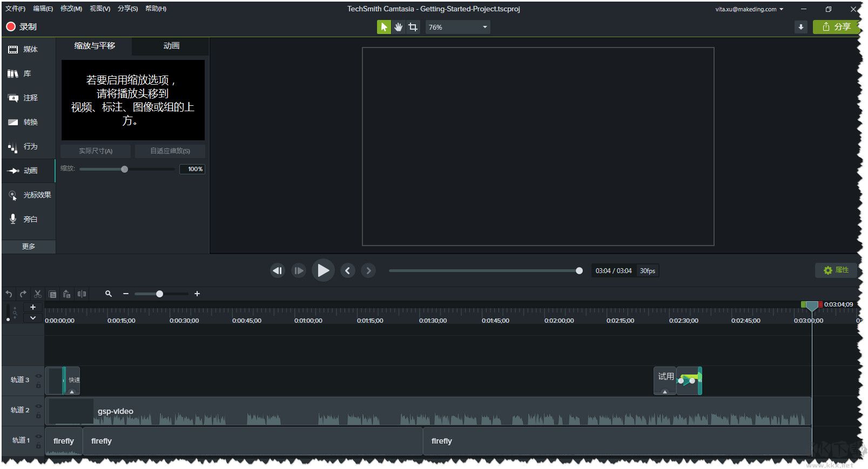Viewport: 868px width, 469px height.
Task: Switch to the 动画 tab
Action: [171, 46]
